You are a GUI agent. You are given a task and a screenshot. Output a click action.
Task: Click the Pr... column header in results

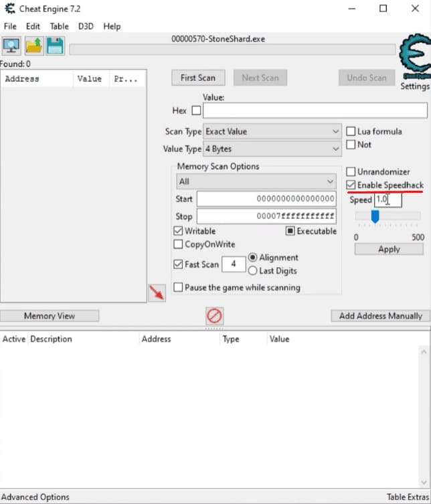(128, 79)
